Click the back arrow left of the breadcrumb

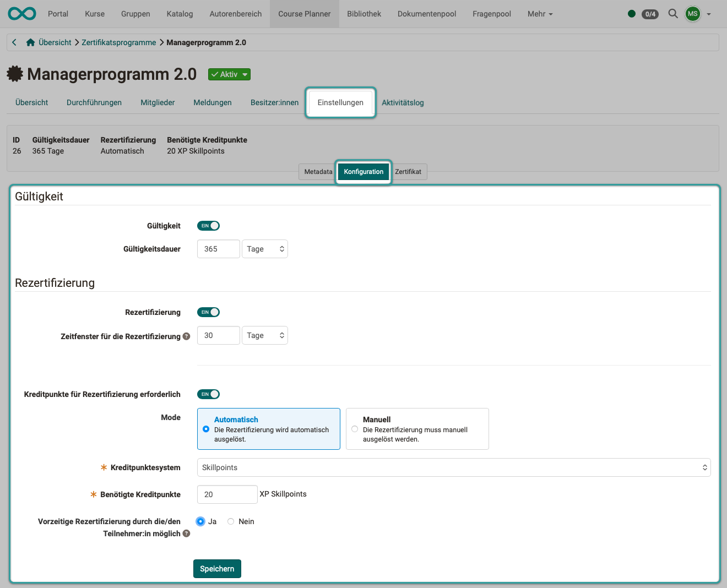[14, 42]
